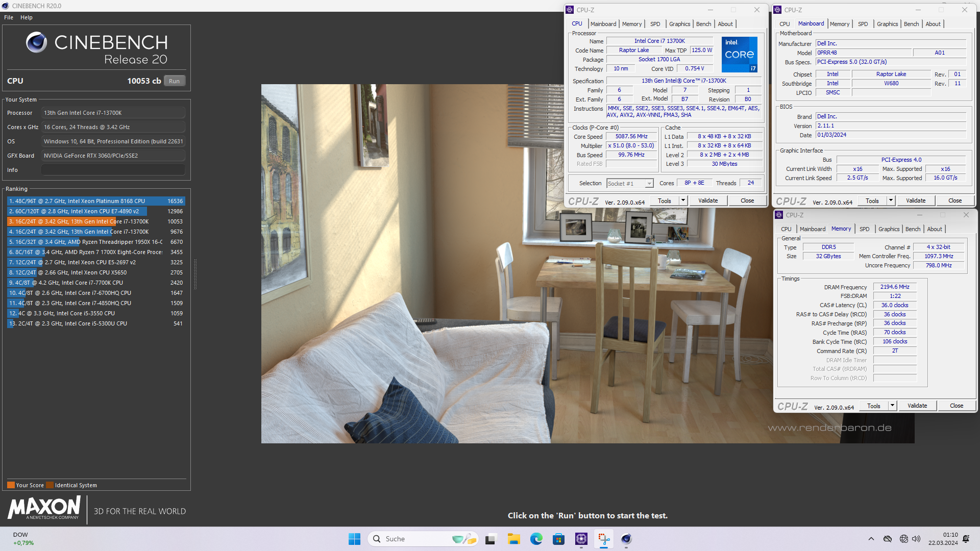980x551 pixels.
Task: Click the Info input field
Action: point(113,170)
